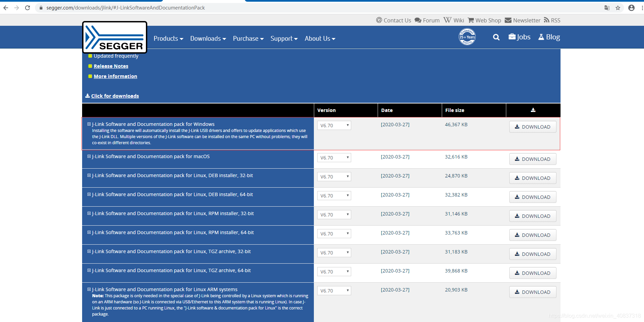The width and height of the screenshot is (644, 322).
Task: Open the Release Notes link
Action: tap(111, 66)
